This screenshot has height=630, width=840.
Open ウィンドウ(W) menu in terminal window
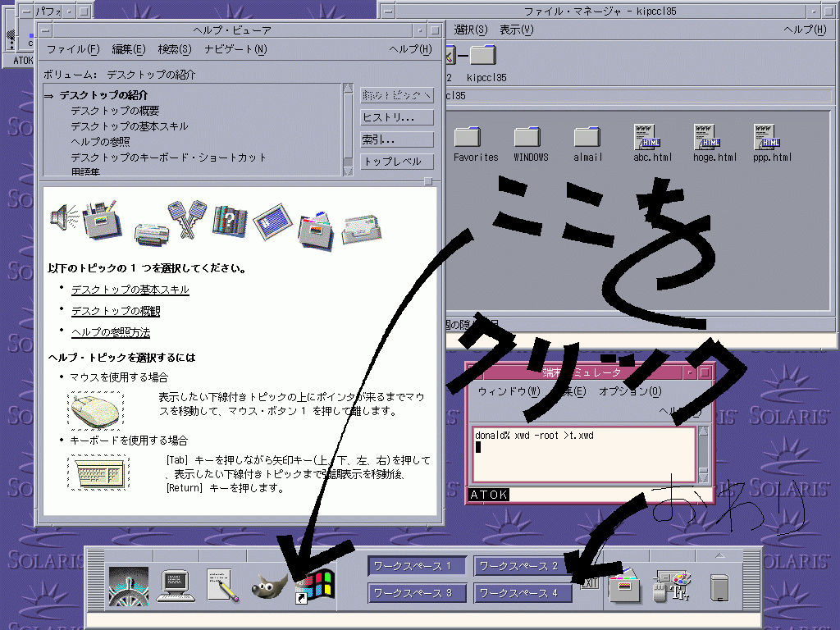pos(509,391)
